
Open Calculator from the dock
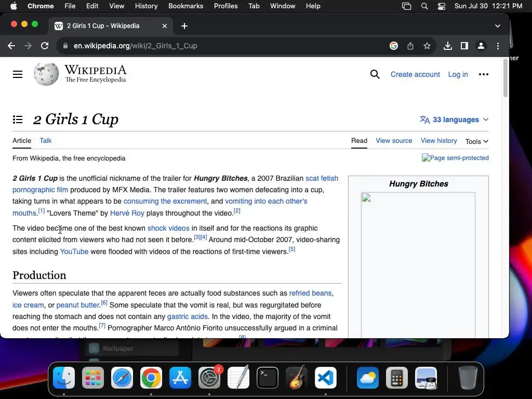tap(396, 378)
